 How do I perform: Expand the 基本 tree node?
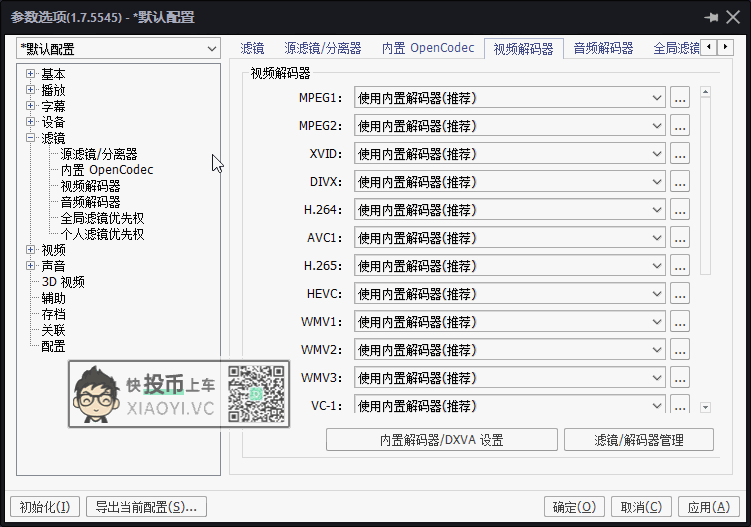pos(31,74)
